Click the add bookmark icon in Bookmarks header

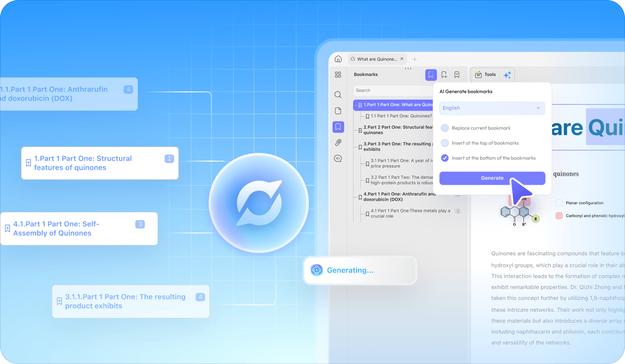(x=444, y=75)
